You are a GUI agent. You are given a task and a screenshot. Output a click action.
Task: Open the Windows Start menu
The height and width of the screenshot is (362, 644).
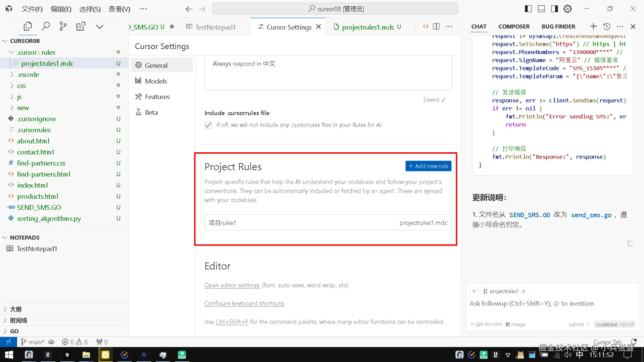(x=9, y=355)
